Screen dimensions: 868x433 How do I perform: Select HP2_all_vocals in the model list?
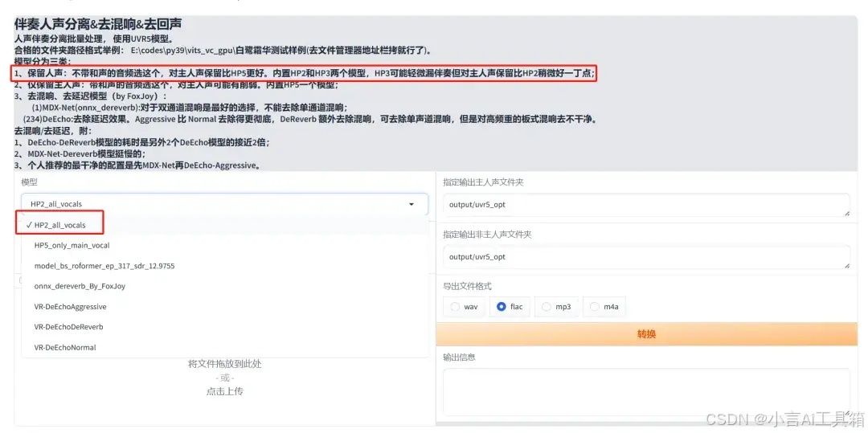click(225, 225)
